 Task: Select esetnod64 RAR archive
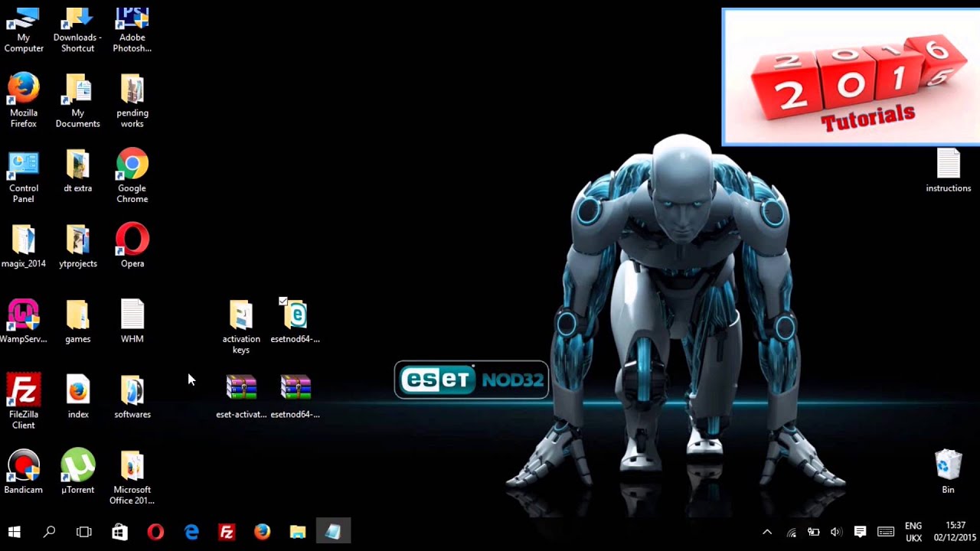click(x=296, y=396)
